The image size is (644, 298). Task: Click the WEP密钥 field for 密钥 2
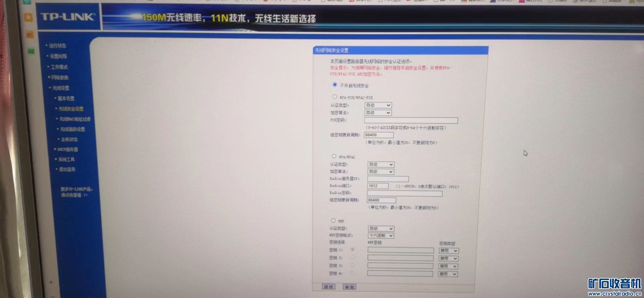400,258
